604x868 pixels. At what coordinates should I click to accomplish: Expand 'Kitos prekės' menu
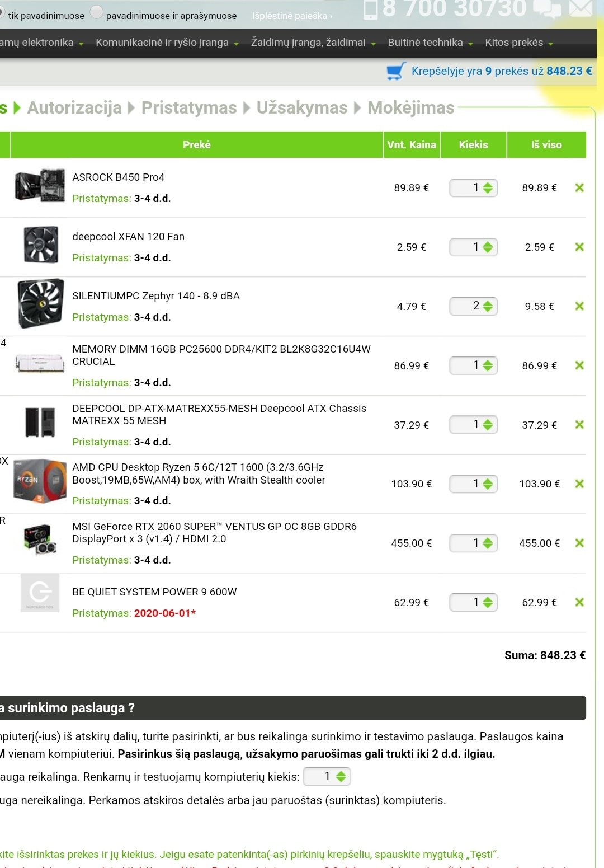click(x=519, y=43)
